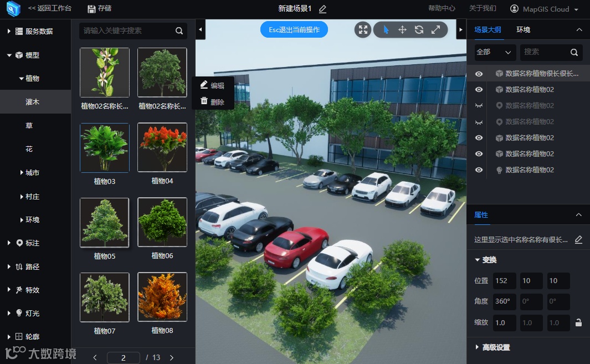Screen dimensions: 590x364
Task: Collapse the scene outline panel chevron
Action: [x=579, y=30]
